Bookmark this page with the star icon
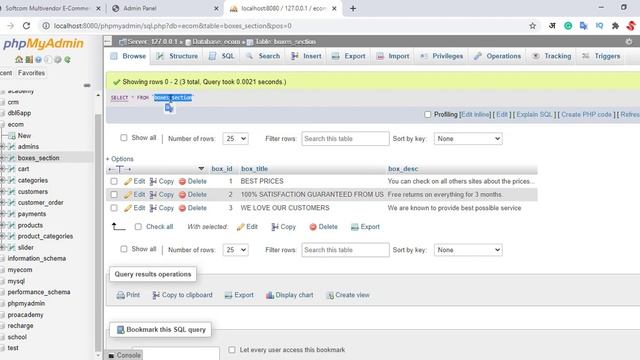Viewport: 640px width, 360px height. click(x=532, y=26)
